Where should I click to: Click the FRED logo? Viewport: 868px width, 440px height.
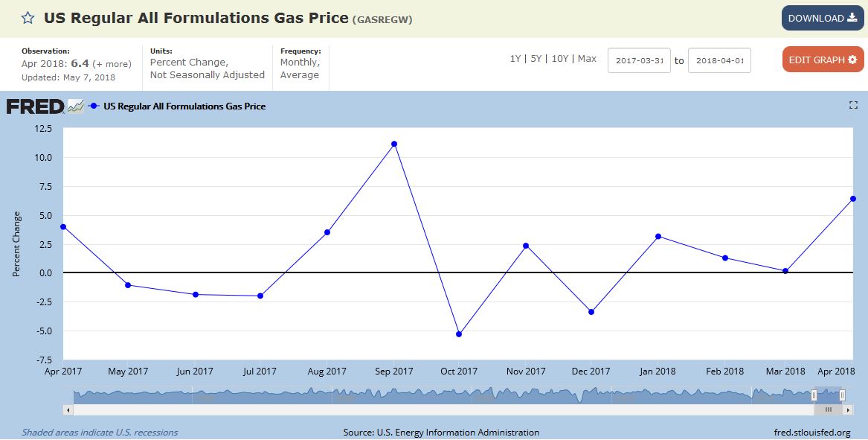click(35, 106)
